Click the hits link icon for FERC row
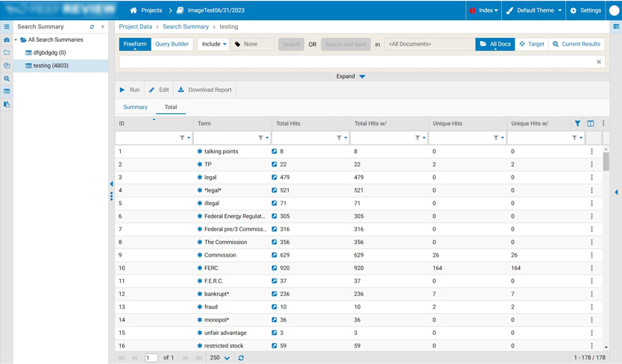 tap(274, 268)
